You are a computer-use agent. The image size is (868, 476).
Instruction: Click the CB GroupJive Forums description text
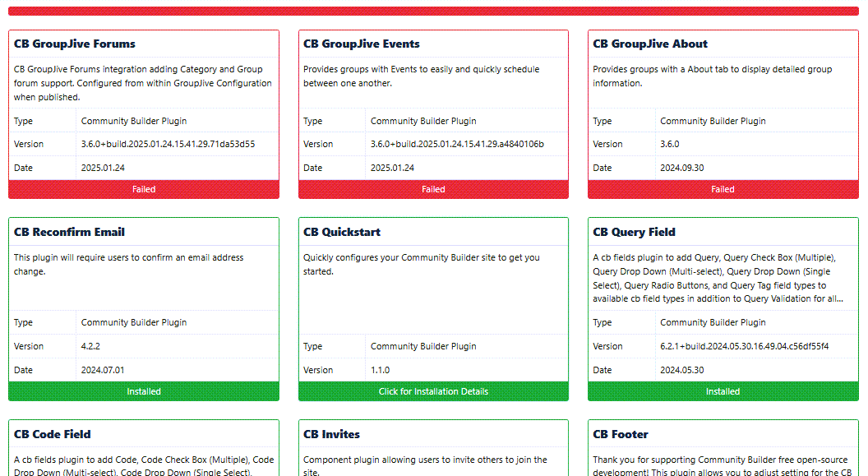(143, 83)
